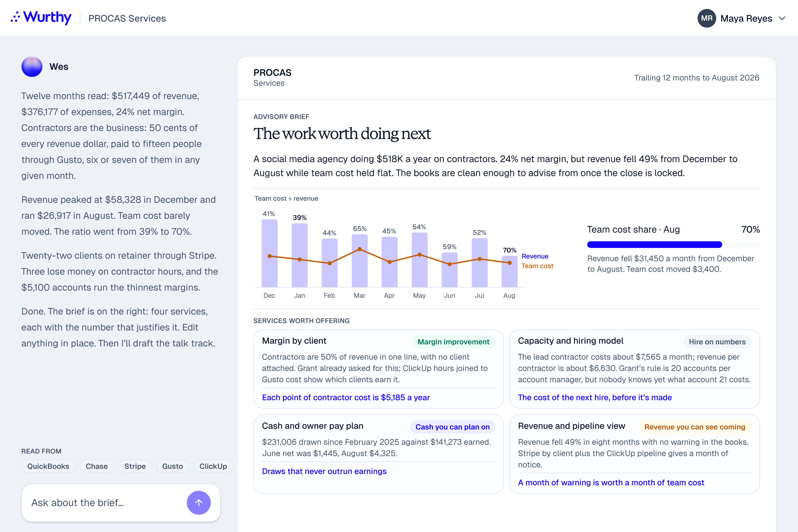798x532 pixels.
Task: Click the Jun month axis label
Action: 449,296
